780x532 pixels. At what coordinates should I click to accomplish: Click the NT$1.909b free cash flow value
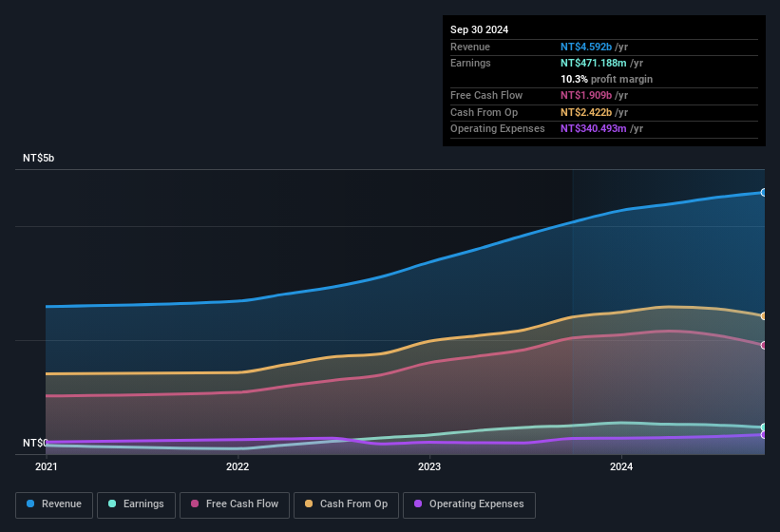tap(586, 95)
